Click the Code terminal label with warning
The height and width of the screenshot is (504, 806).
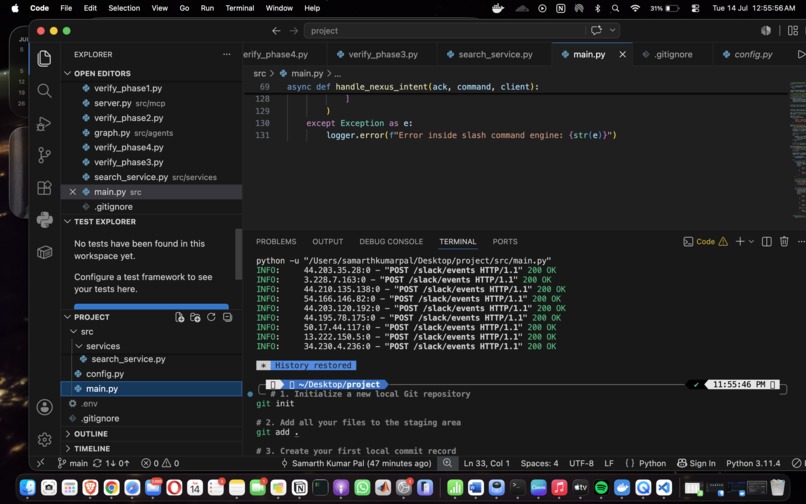coord(705,242)
